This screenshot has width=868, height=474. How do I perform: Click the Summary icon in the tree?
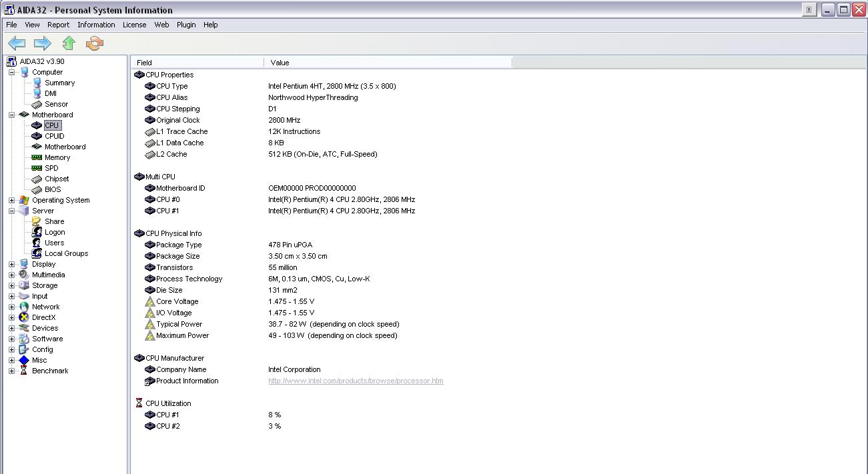(x=37, y=83)
